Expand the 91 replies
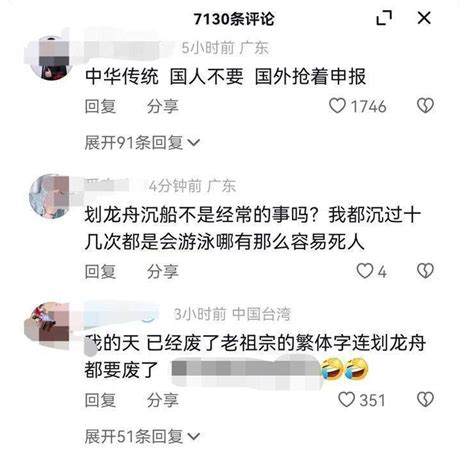The height and width of the screenshot is (452, 474). tap(142, 143)
